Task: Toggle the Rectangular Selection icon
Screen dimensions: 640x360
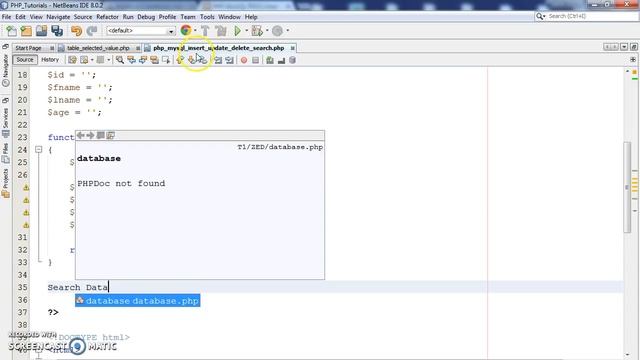Action: [x=166, y=60]
